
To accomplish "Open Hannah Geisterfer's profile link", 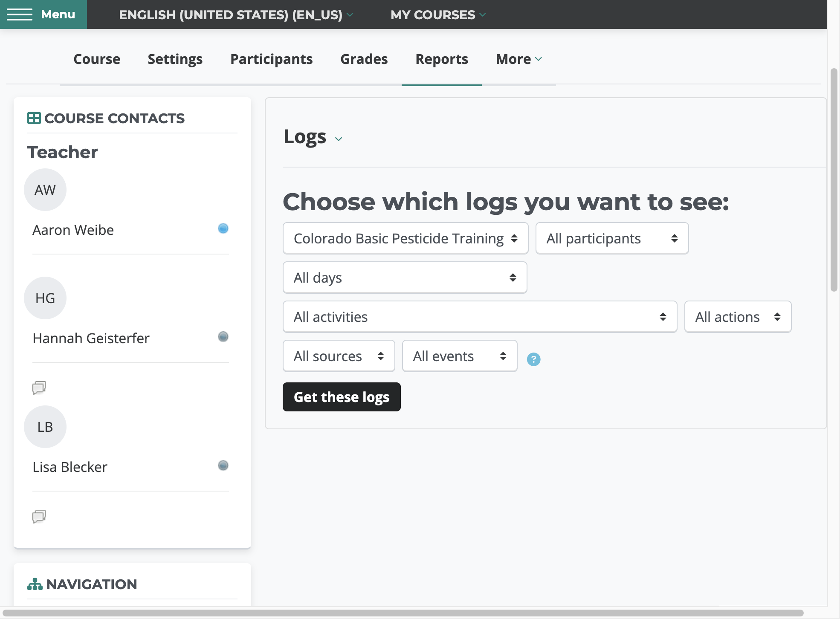I will 91,338.
